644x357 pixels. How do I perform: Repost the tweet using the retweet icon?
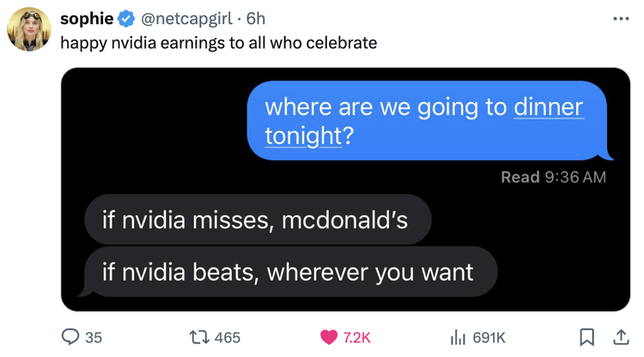click(x=198, y=337)
